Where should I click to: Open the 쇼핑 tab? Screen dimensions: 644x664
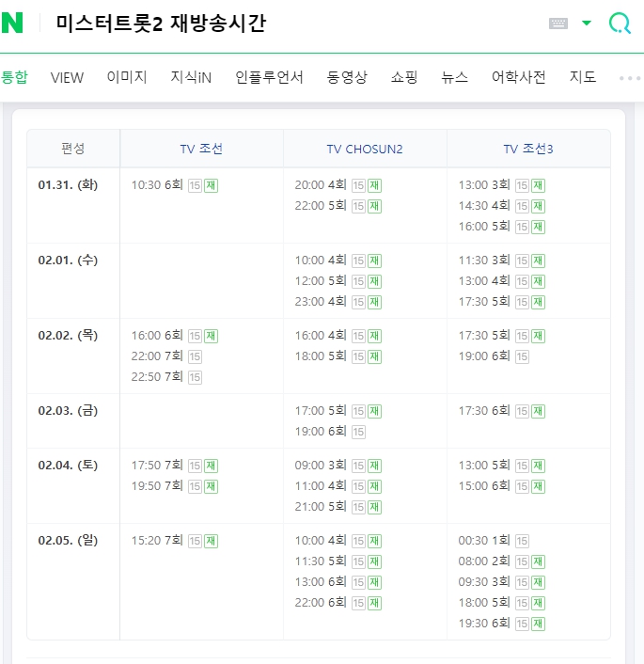pyautogui.click(x=404, y=77)
